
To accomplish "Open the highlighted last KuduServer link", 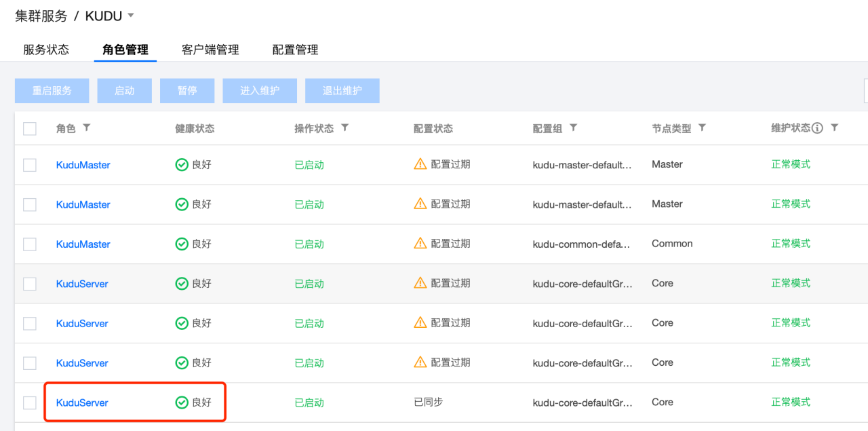I will 82,402.
